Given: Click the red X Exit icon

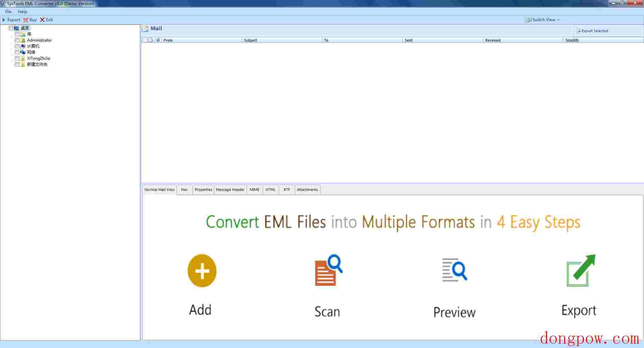Looking at the screenshot, I should pyautogui.click(x=42, y=20).
